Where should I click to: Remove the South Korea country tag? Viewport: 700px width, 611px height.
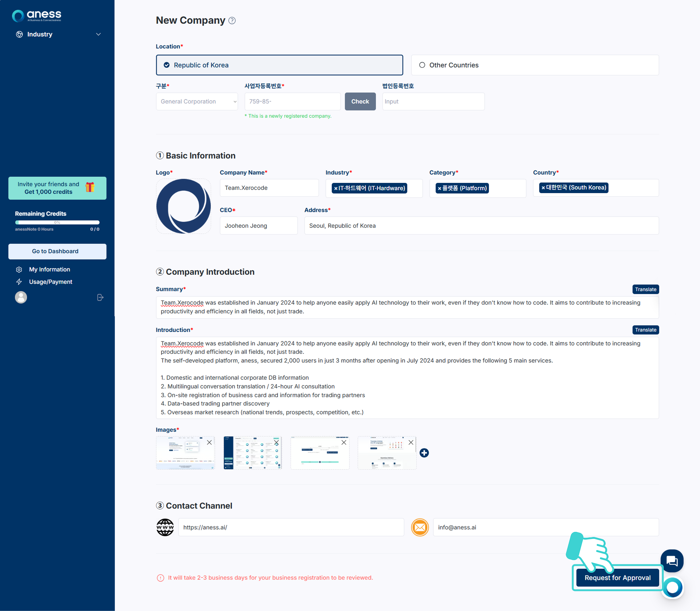coord(543,188)
